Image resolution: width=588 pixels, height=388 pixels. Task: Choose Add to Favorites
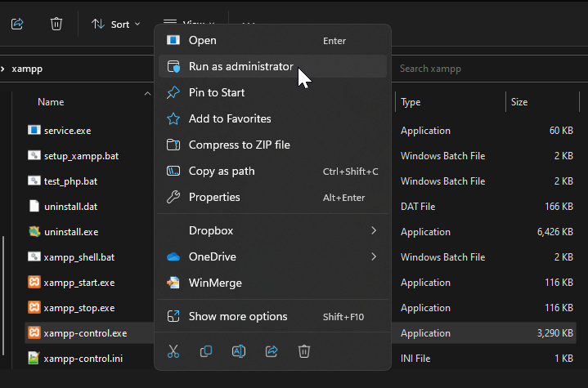[x=272, y=118]
